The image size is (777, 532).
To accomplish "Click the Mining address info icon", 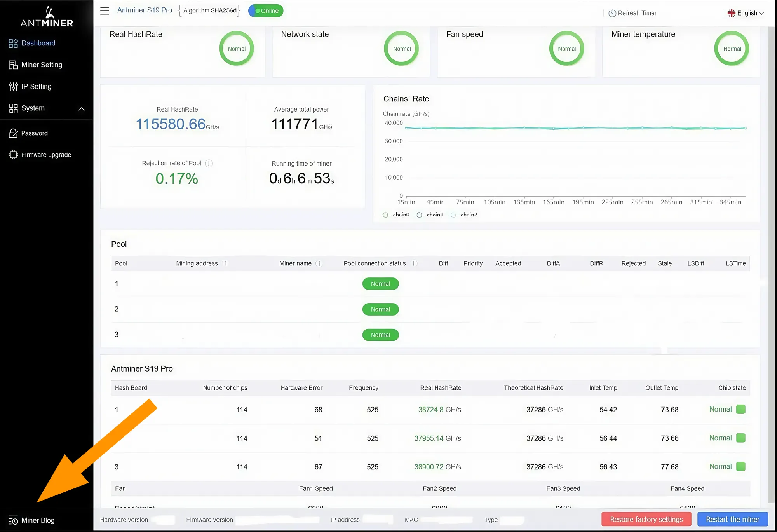I will (x=225, y=263).
